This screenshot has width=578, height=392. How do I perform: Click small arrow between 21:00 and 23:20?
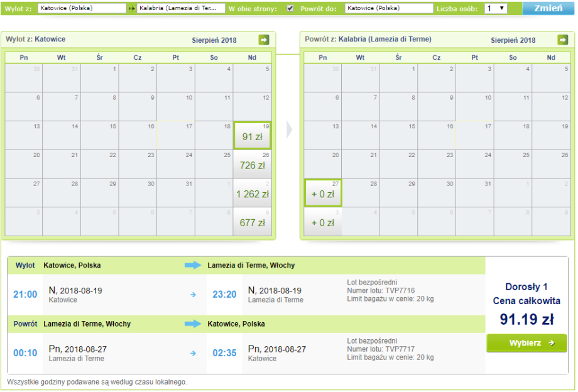[x=193, y=293]
